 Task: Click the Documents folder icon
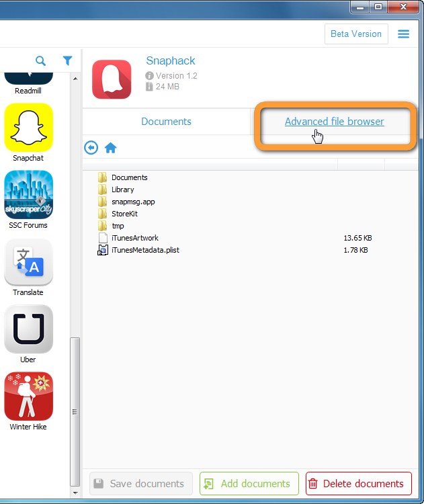tap(102, 177)
